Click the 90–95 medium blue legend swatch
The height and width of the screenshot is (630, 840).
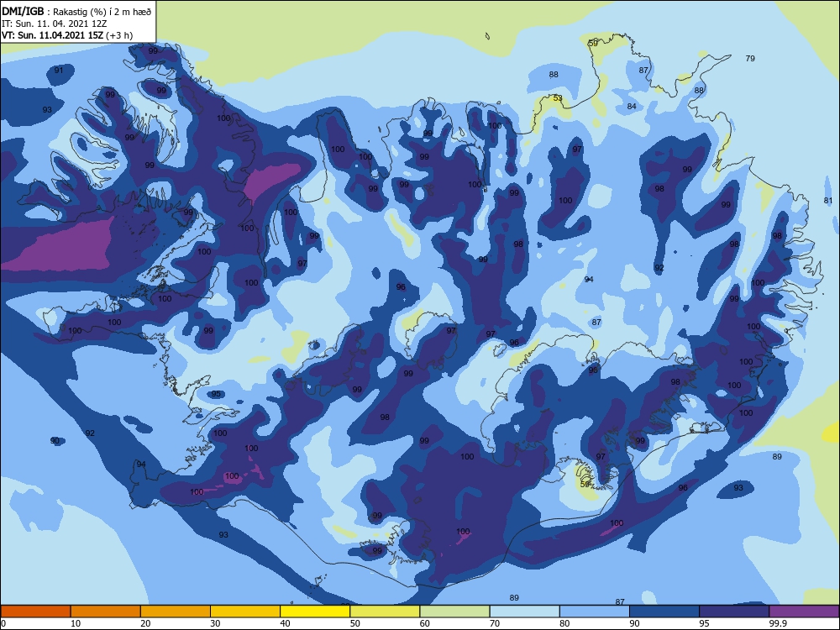[x=664, y=612]
